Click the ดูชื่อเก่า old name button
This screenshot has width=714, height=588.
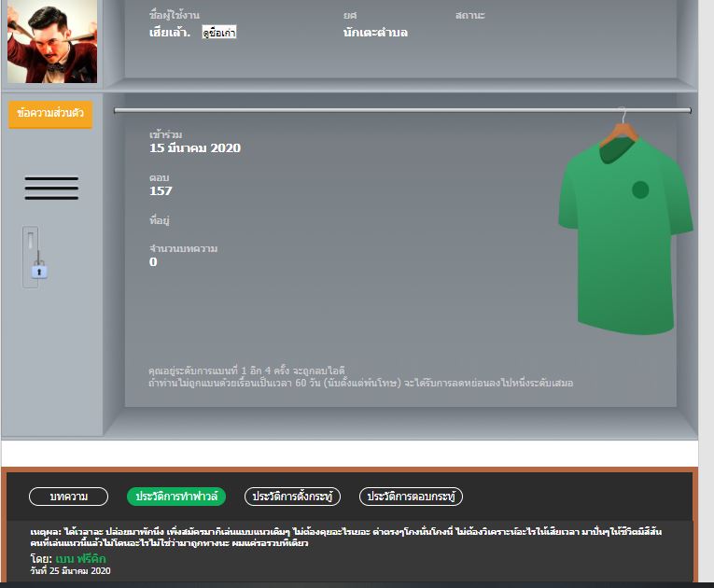click(219, 33)
